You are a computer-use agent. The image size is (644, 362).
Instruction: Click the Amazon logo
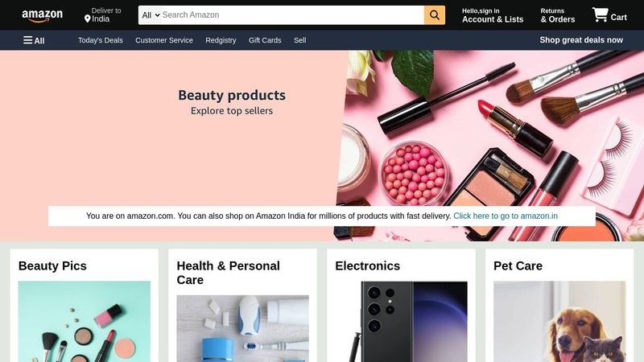click(43, 15)
